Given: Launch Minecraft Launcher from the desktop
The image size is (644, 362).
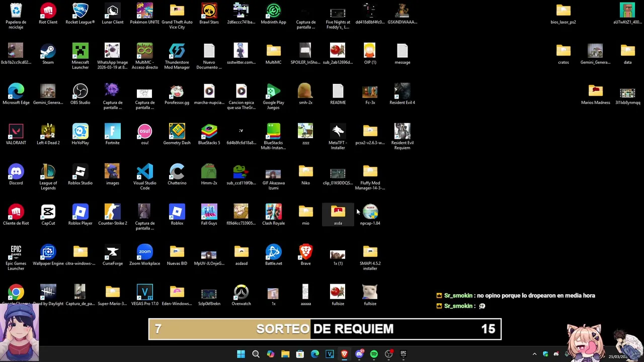Looking at the screenshot, I should pyautogui.click(x=80, y=51).
